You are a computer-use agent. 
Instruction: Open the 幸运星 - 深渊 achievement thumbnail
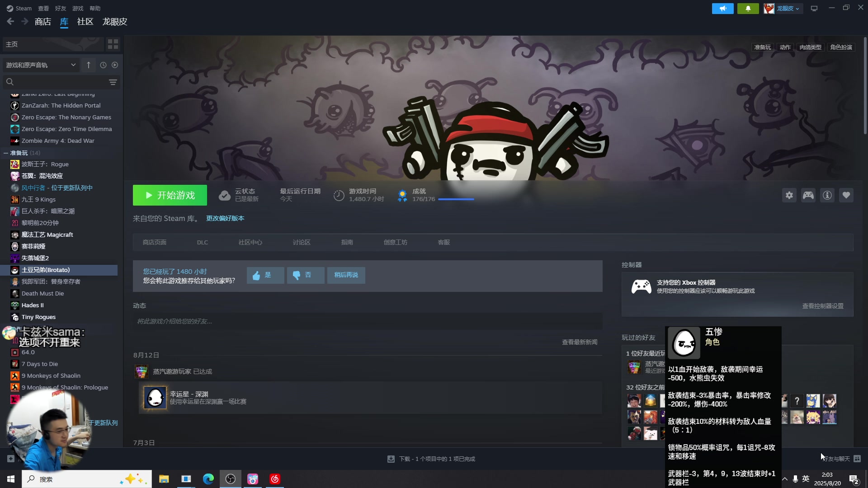pos(155,398)
